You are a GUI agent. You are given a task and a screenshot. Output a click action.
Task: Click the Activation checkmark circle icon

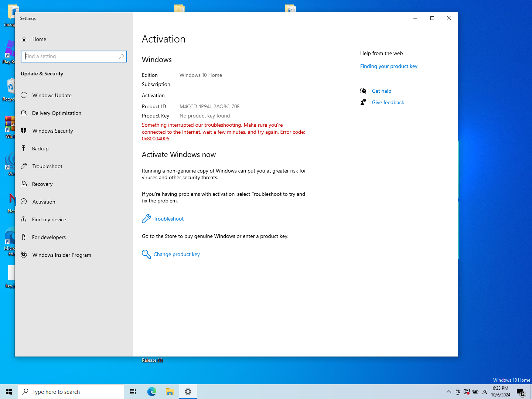[24, 202]
